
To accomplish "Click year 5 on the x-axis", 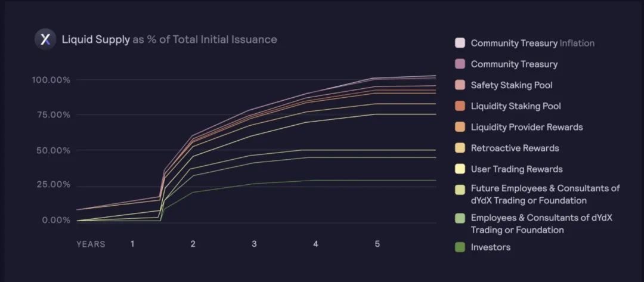I will [377, 244].
